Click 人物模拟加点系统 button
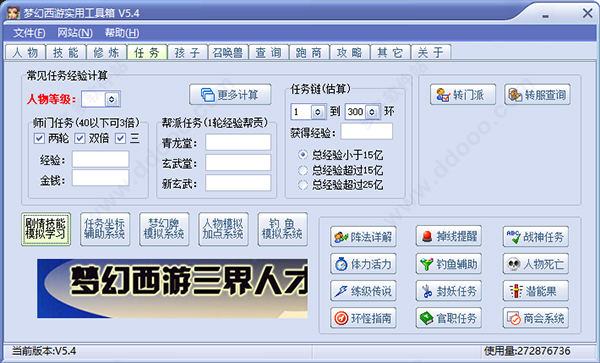Image resolution: width=600 pixels, height=363 pixels. tap(223, 229)
